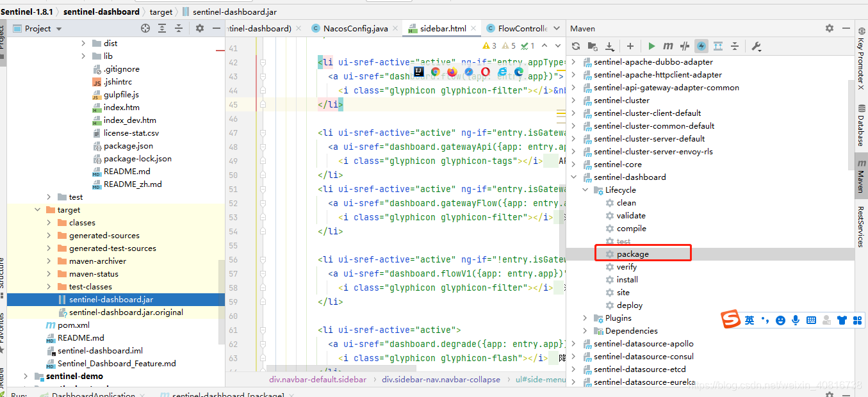Click div.sidebar-nav.navbar-collapse breadcrumb
The image size is (868, 397).
(441, 379)
